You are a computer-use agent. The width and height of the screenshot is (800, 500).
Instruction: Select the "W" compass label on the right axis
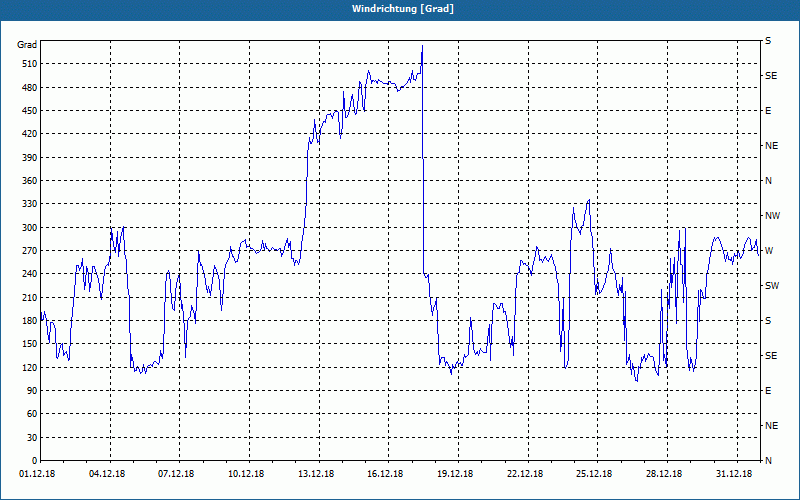(x=769, y=251)
